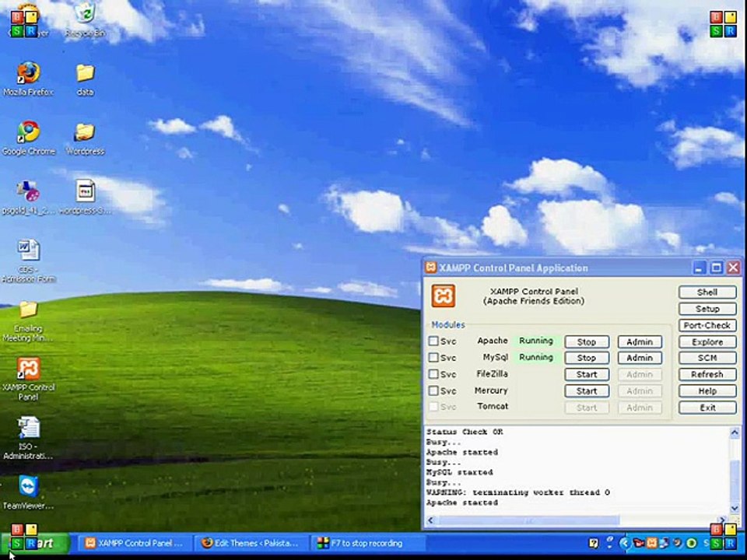Click the "Tomcat" module label
Viewport: 747px width, 560px height.
[x=493, y=406]
